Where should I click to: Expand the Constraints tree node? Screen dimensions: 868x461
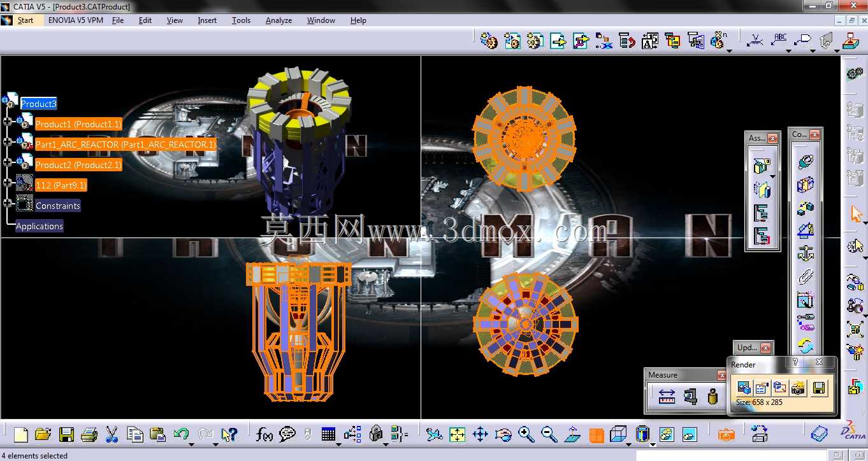[8, 203]
